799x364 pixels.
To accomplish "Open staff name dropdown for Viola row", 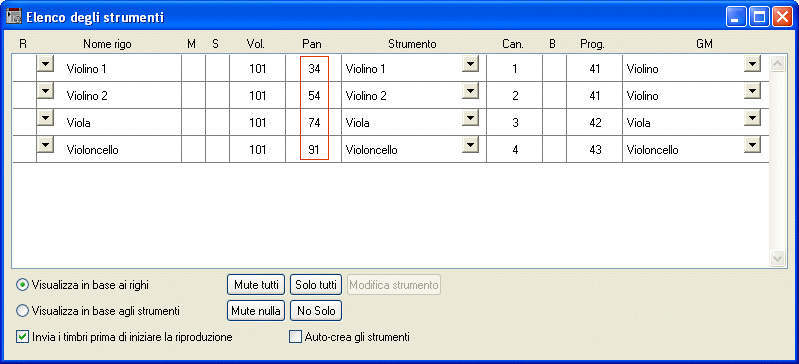I will click(46, 118).
